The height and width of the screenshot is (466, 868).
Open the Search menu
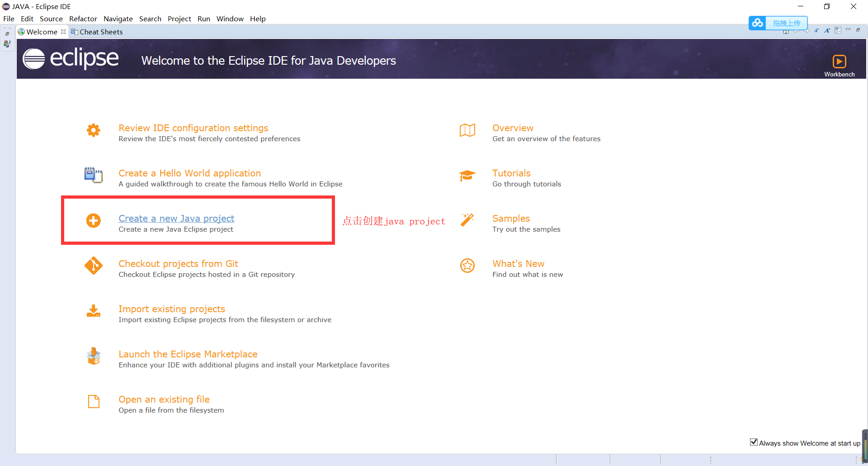[x=150, y=19]
